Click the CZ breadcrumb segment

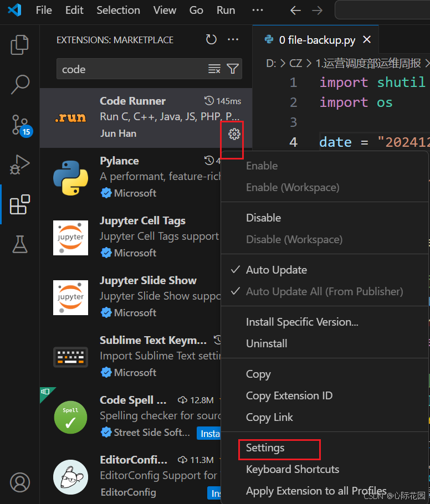[295, 63]
